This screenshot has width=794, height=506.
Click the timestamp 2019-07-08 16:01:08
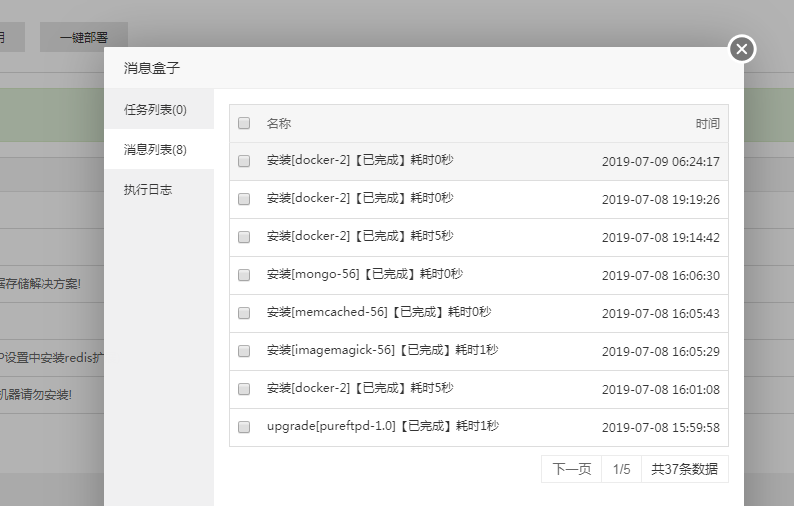(660, 390)
